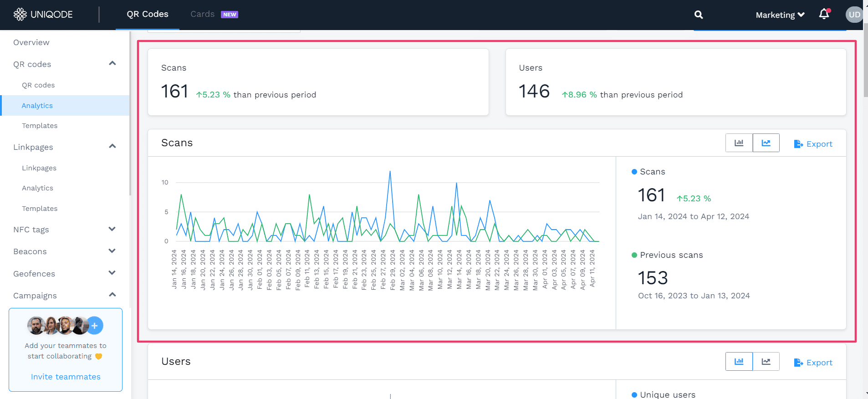
Task: Click Export icon in Scans chart
Action: [x=798, y=144]
